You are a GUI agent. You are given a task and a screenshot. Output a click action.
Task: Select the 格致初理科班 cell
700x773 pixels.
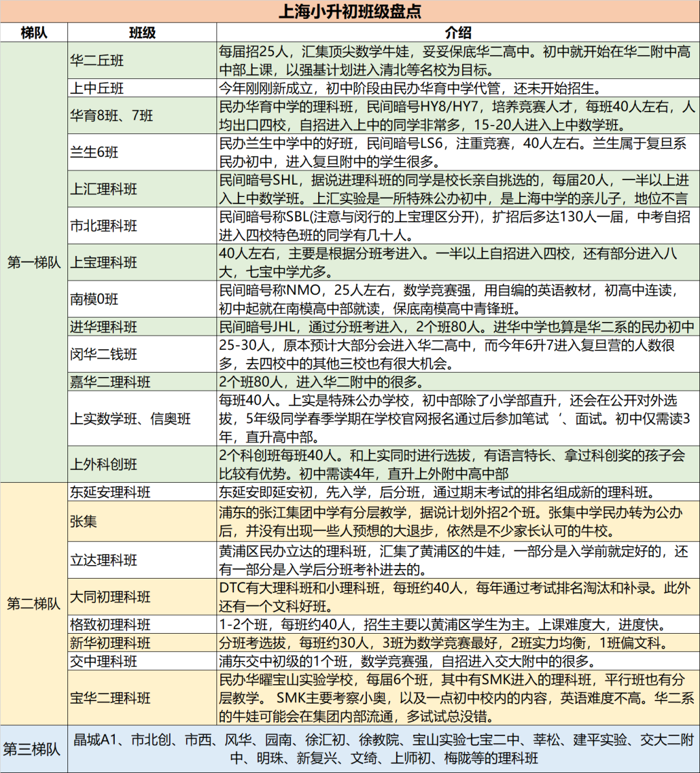coord(142,625)
